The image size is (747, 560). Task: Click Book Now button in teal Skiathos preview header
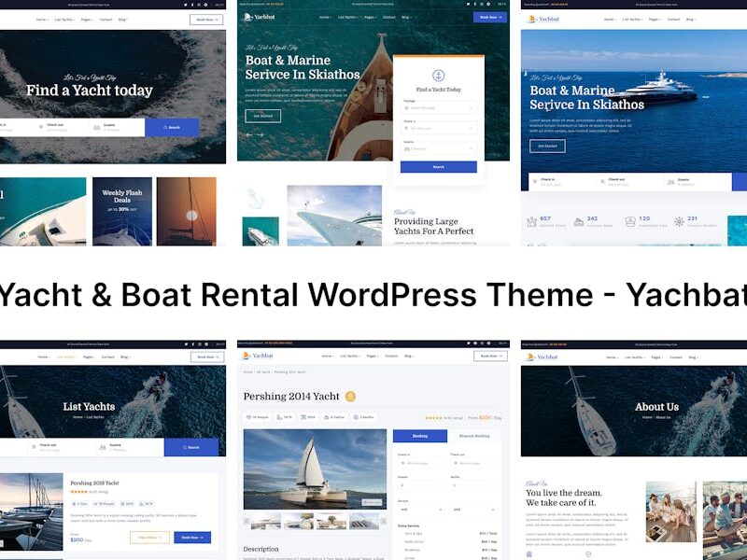tap(489, 17)
